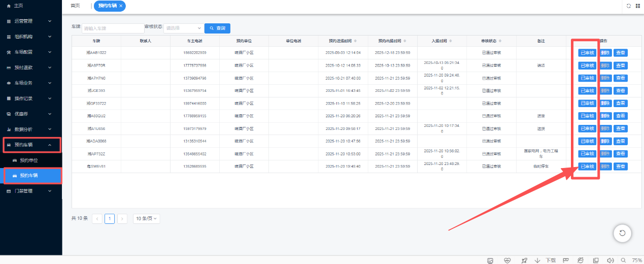The width and height of the screenshot is (644, 264).
Task: Expand the 数据分析 menu chevron
Action: (x=50, y=129)
